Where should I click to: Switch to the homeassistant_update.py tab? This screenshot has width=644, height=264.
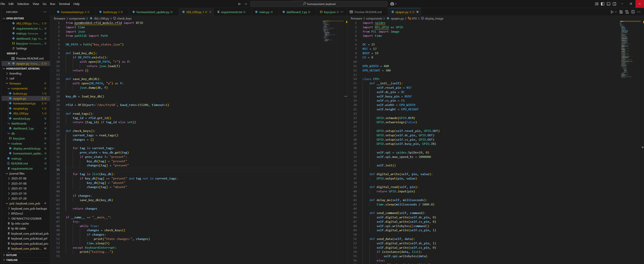pyautogui.click(x=153, y=12)
